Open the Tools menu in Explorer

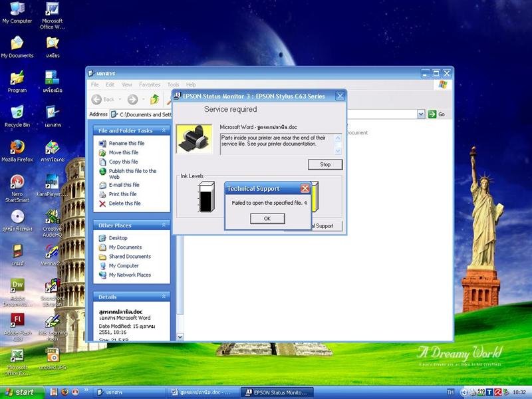point(173,84)
